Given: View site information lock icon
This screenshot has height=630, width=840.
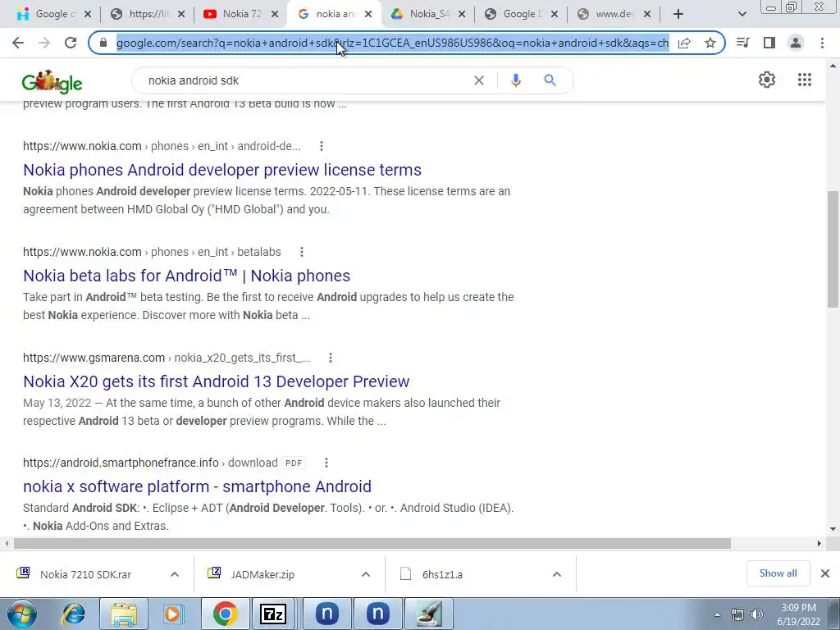Looking at the screenshot, I should click(x=103, y=43).
